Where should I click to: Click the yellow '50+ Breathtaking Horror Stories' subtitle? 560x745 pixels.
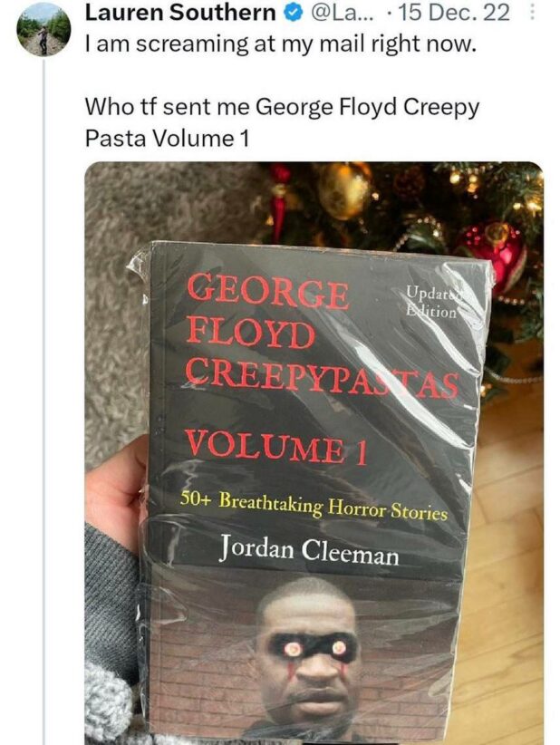coord(314,507)
